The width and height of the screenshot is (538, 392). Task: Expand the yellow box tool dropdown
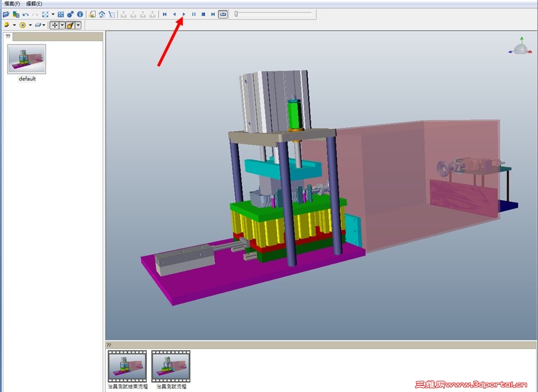click(78, 25)
